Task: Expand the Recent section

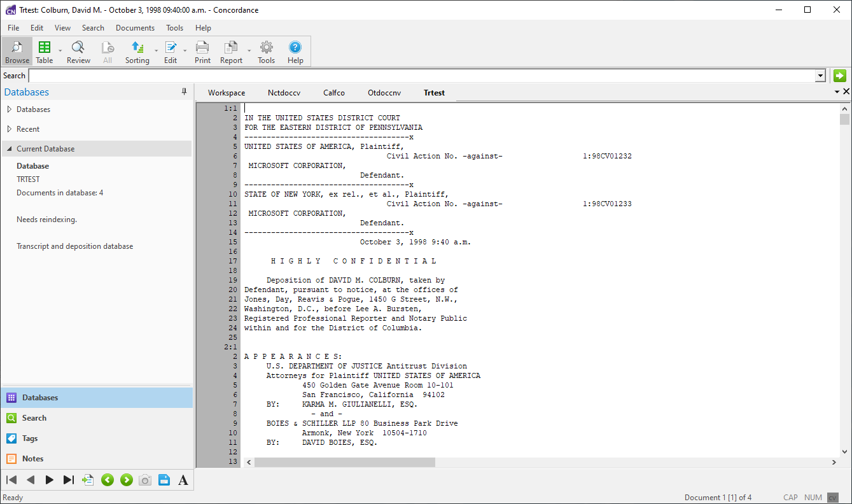Action: (x=10, y=129)
